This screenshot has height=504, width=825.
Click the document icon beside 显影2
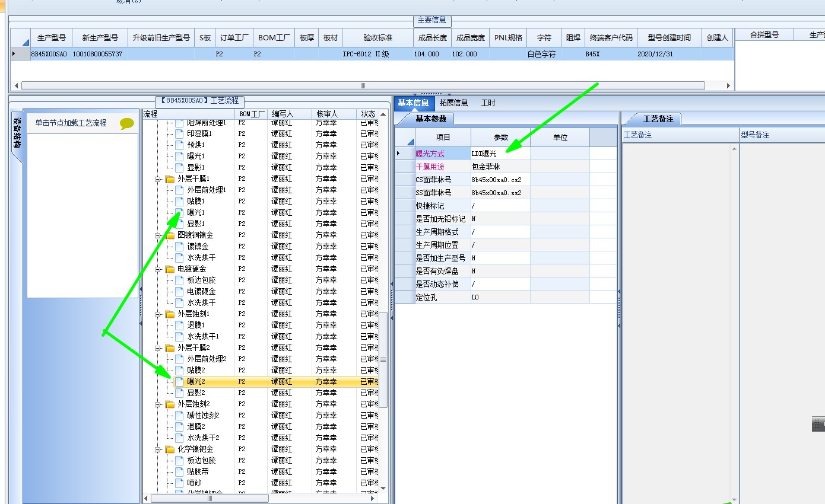pos(179,393)
